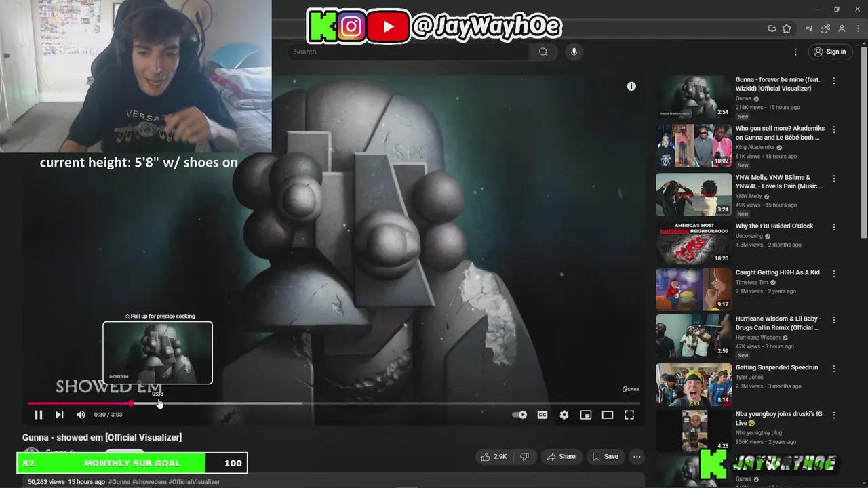This screenshot has width=868, height=488.
Task: Pause the Gunna video
Action: (x=39, y=415)
